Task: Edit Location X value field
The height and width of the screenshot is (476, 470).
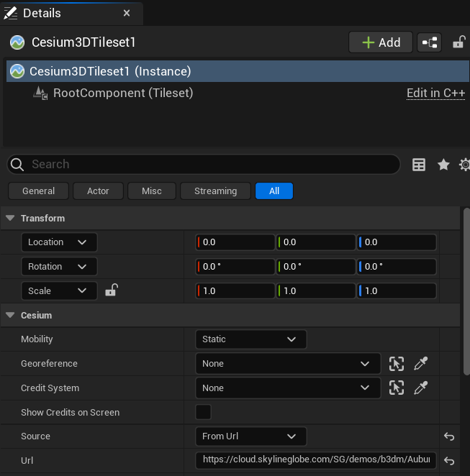Action: (235, 242)
